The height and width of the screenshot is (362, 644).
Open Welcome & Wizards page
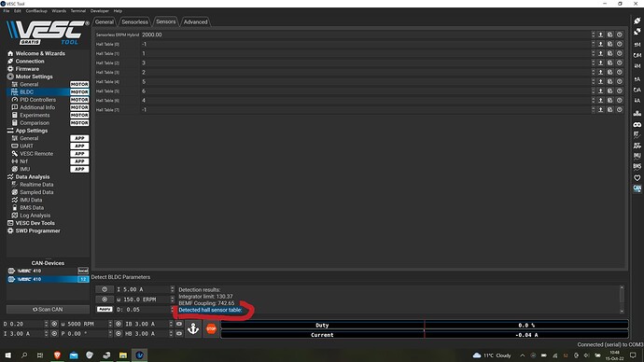tap(40, 53)
